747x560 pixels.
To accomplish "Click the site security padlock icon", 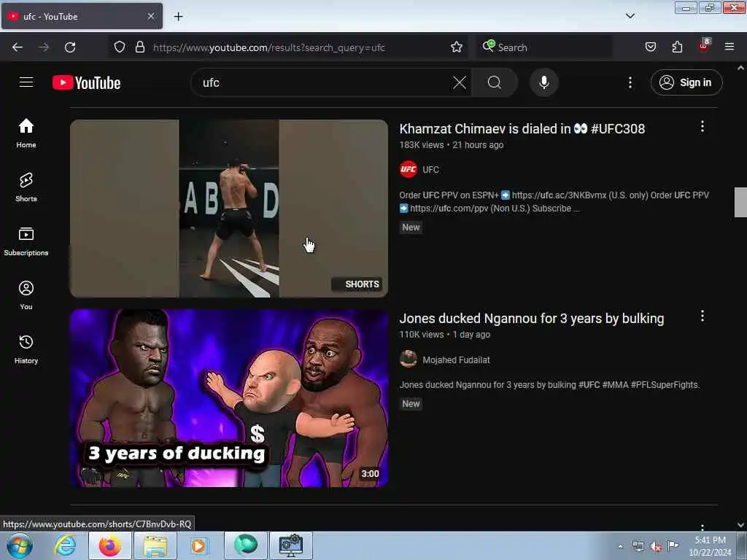I will tap(139, 47).
